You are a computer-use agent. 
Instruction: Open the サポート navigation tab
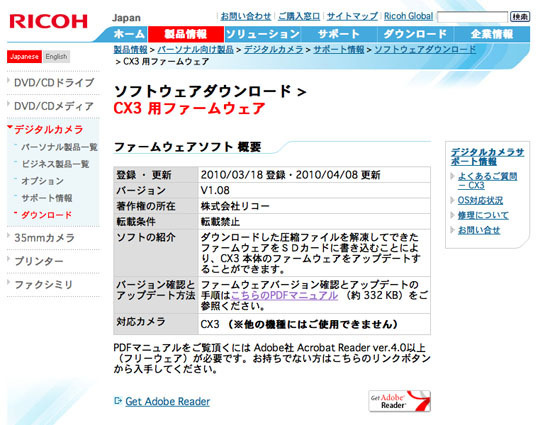(339, 34)
